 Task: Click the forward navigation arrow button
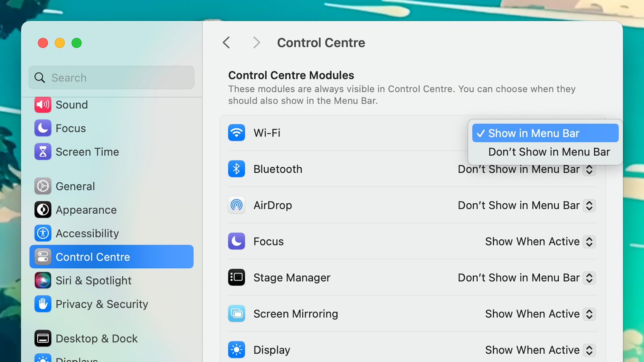(x=255, y=42)
